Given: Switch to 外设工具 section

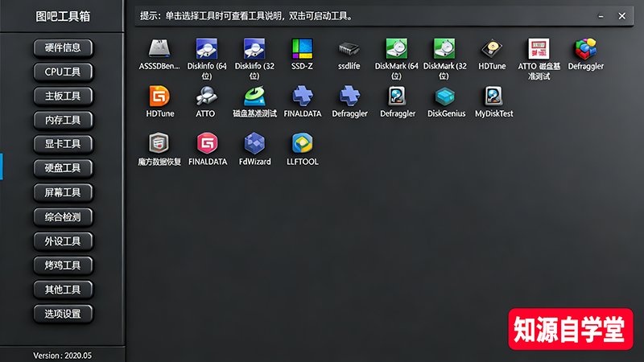Looking at the screenshot, I should click(63, 241).
